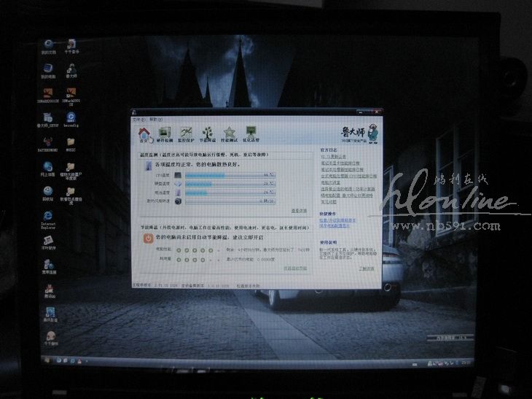Open 宽带连接 desktop shortcut
The height and width of the screenshot is (399, 532).
point(49,267)
